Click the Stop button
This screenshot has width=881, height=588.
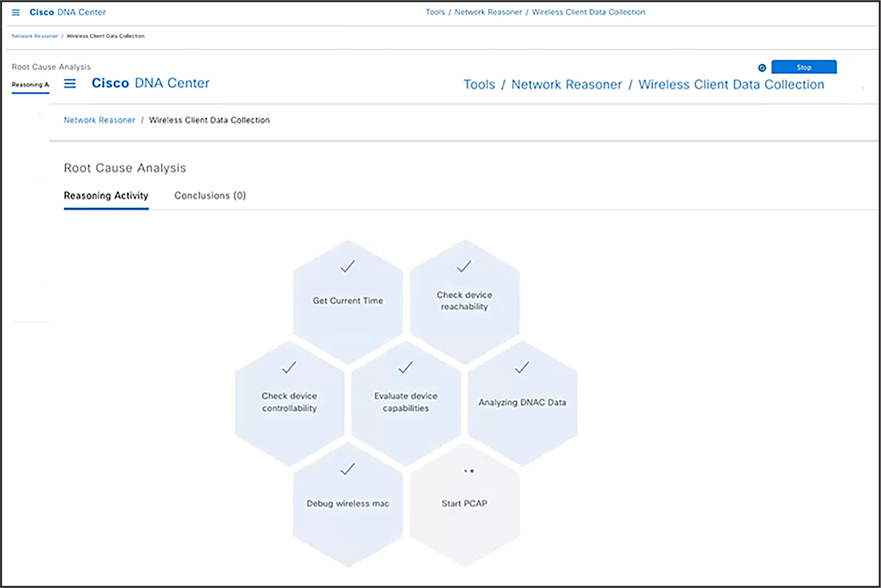coord(804,67)
